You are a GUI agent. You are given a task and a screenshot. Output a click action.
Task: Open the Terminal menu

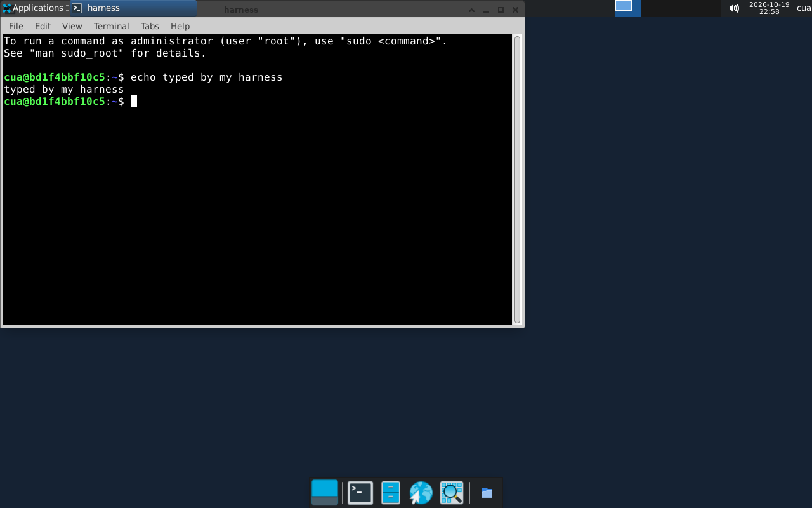click(111, 26)
